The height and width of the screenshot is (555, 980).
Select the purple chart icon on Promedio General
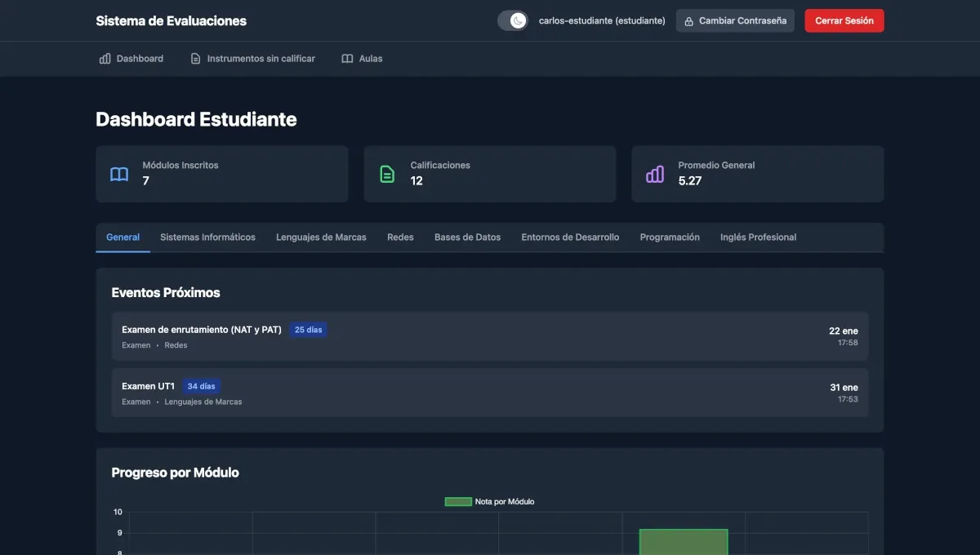[x=654, y=174]
